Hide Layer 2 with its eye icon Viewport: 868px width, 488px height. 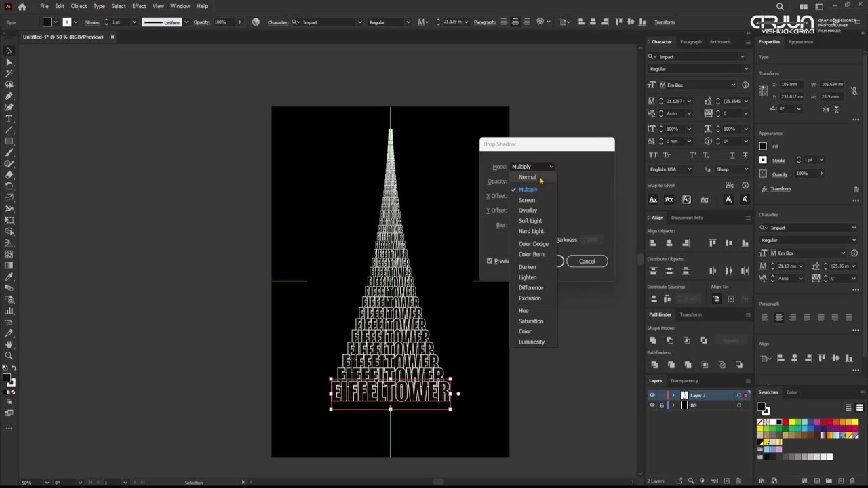652,395
